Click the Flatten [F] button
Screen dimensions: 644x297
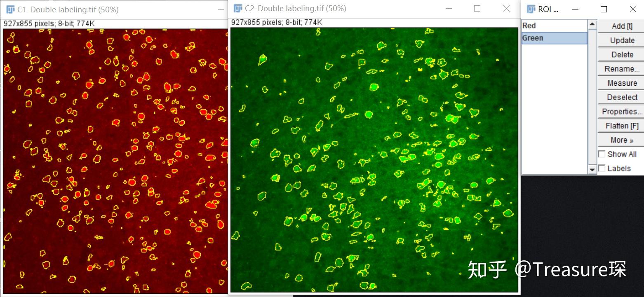pyautogui.click(x=622, y=126)
